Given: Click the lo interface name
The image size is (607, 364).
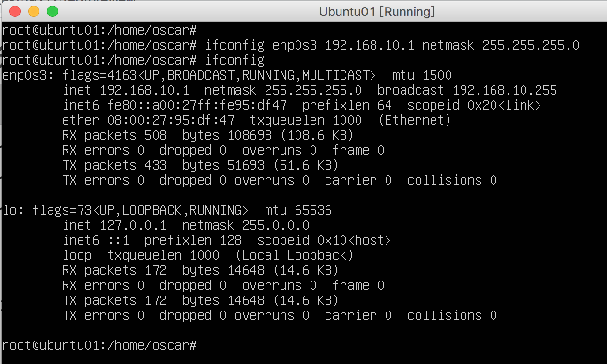Looking at the screenshot, I should [x=10, y=211].
